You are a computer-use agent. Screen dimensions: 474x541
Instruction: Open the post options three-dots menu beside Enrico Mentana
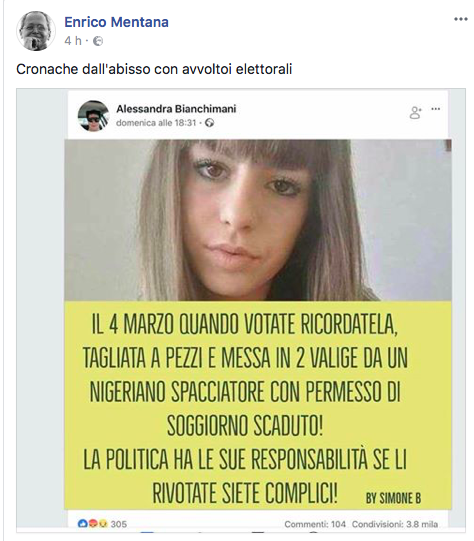tap(461, 19)
